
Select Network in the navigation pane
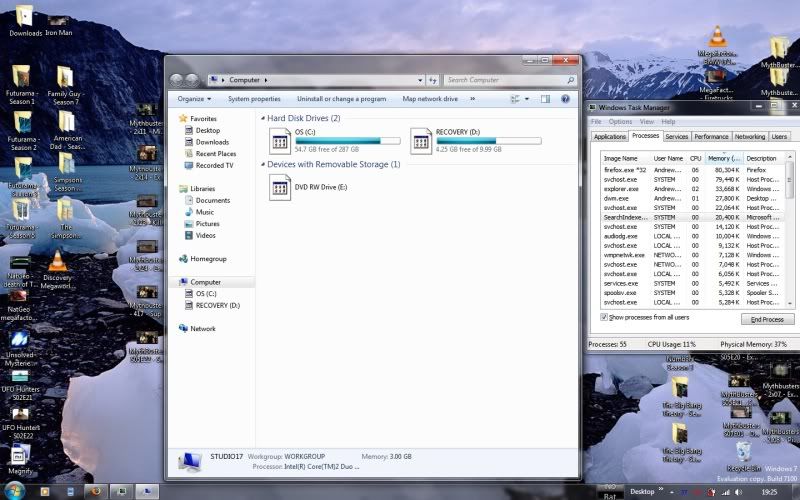tap(203, 329)
